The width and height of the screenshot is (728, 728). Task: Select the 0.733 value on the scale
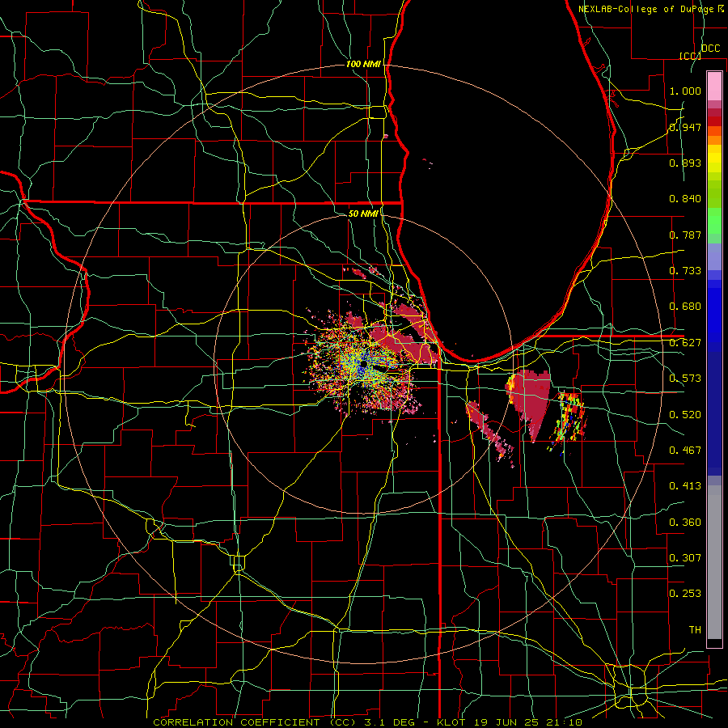click(x=685, y=271)
